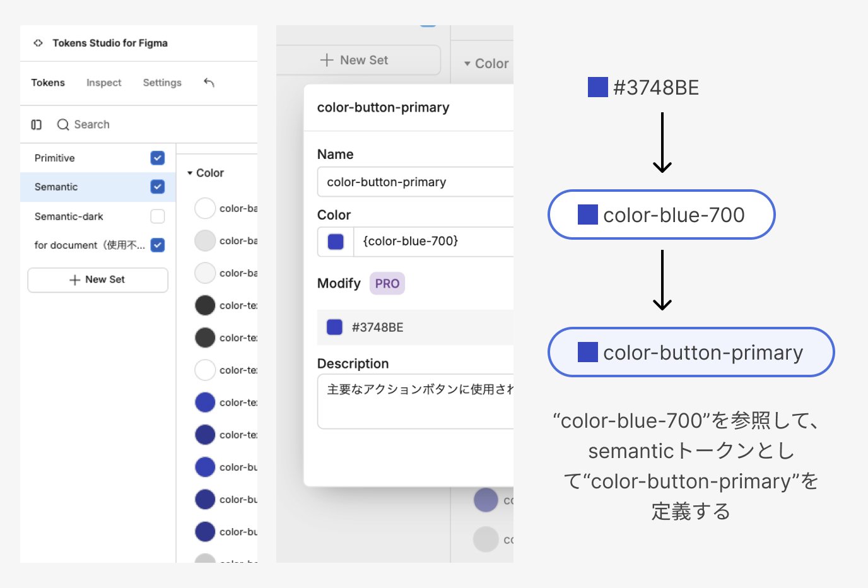Open the Settings tab

pos(162,83)
